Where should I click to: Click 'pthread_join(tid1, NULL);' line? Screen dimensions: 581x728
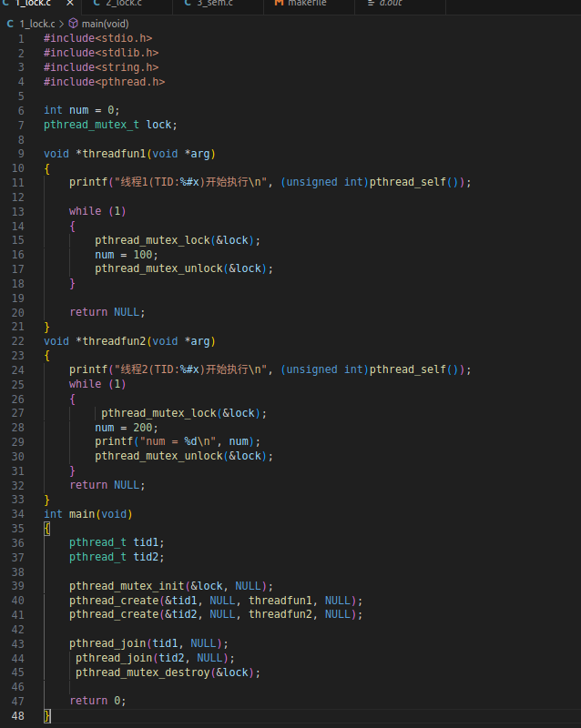pos(148,643)
